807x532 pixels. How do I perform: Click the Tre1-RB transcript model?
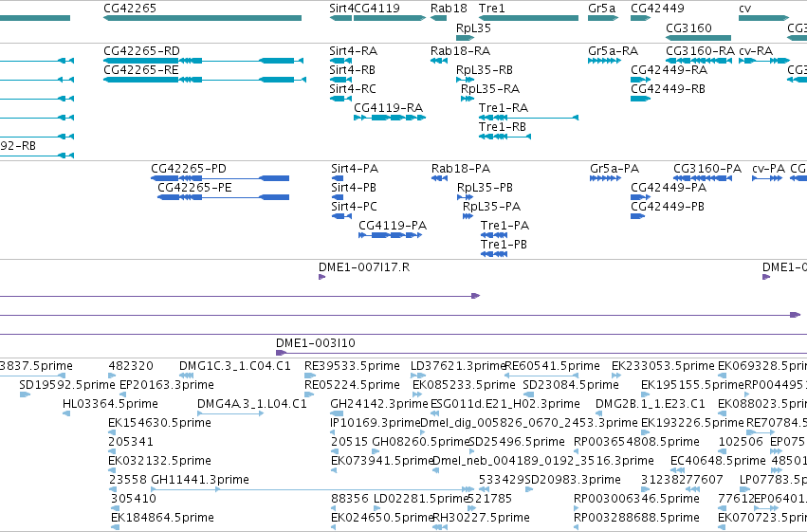[504, 137]
